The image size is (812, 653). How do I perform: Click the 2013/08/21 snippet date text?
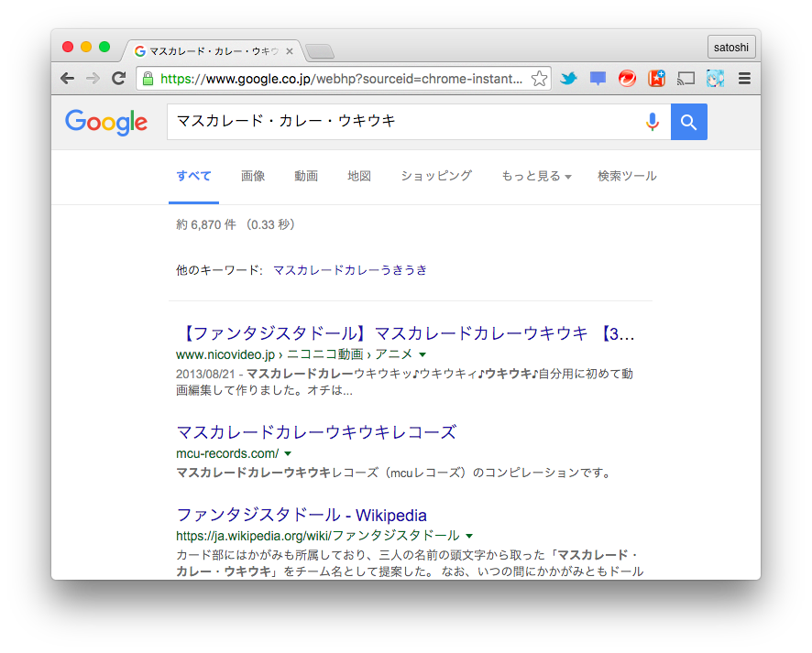point(205,374)
